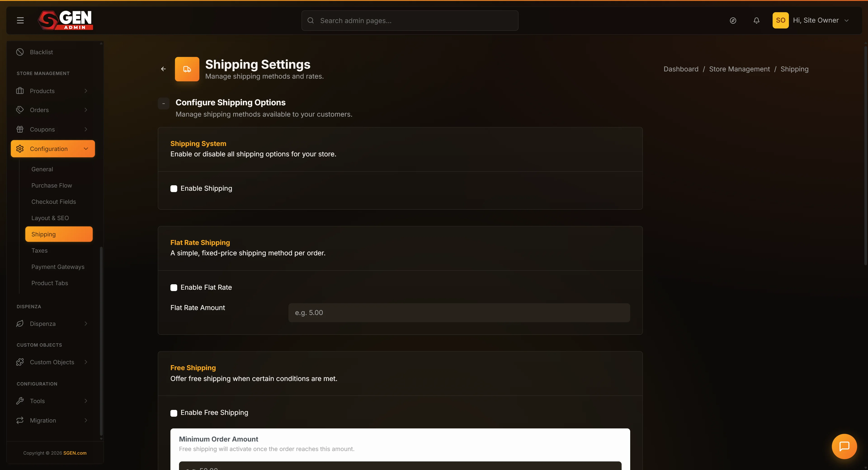Viewport: 868px width, 470px height.
Task: Expand the Dispenza submenu chevron
Action: point(86,323)
